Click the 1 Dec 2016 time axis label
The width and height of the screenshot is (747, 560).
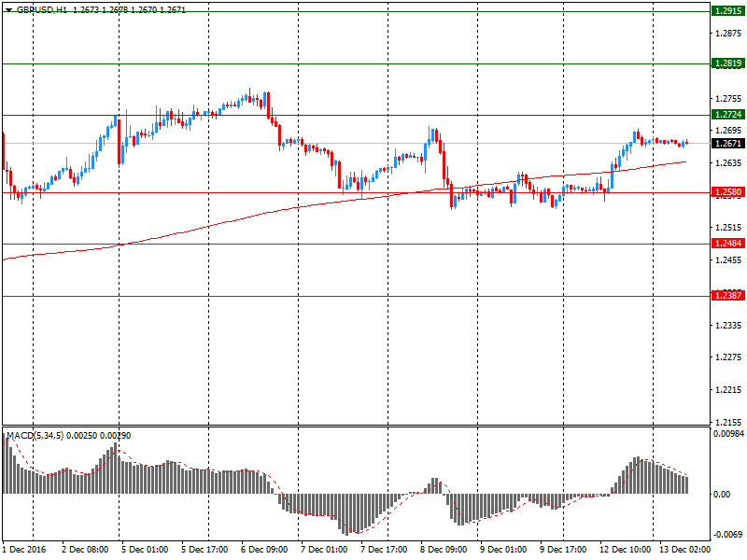(24, 550)
